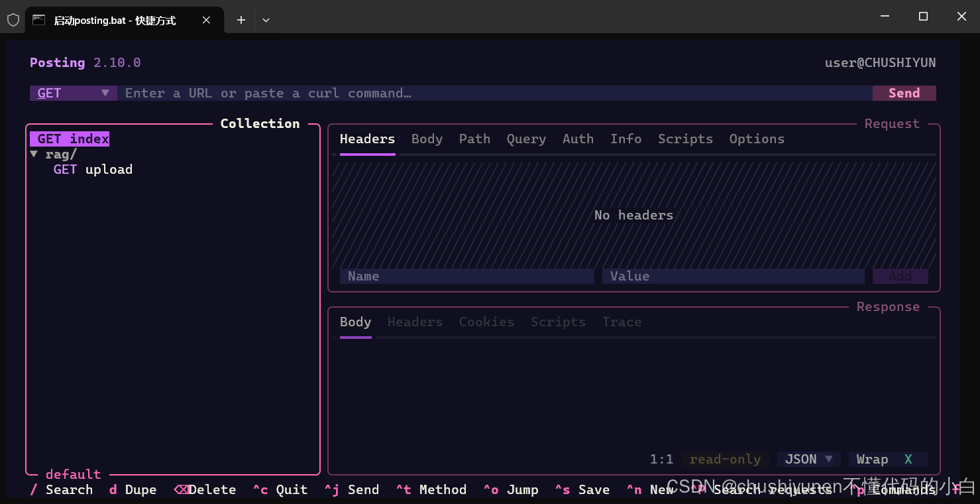980x504 pixels.
Task: Open the Info tab
Action: 626,139
